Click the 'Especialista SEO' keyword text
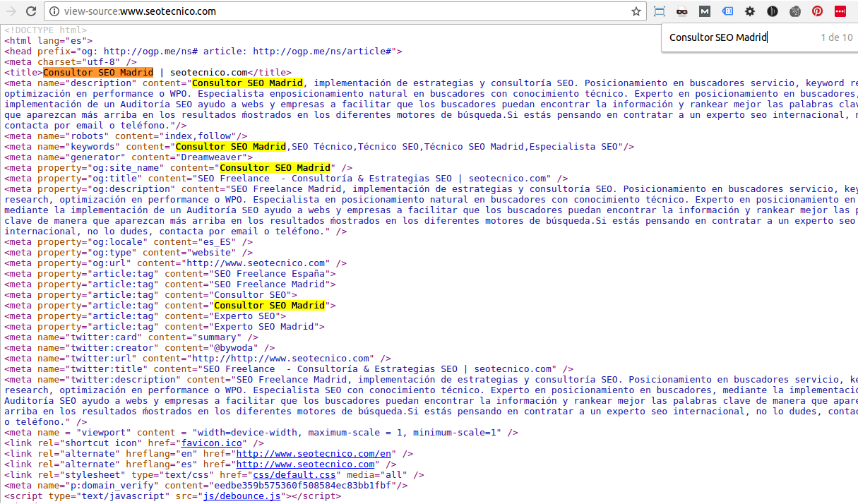Image resolution: width=858 pixels, height=504 pixels. (x=573, y=147)
